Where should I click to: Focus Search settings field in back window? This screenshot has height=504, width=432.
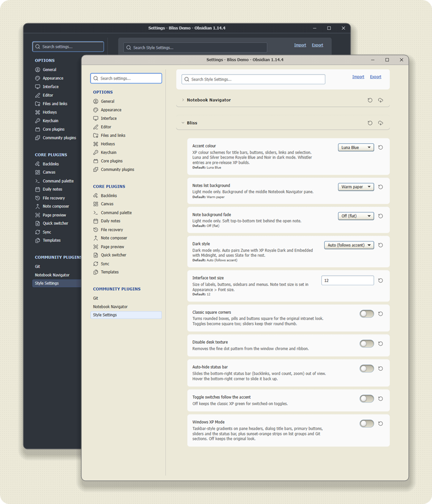click(x=68, y=46)
